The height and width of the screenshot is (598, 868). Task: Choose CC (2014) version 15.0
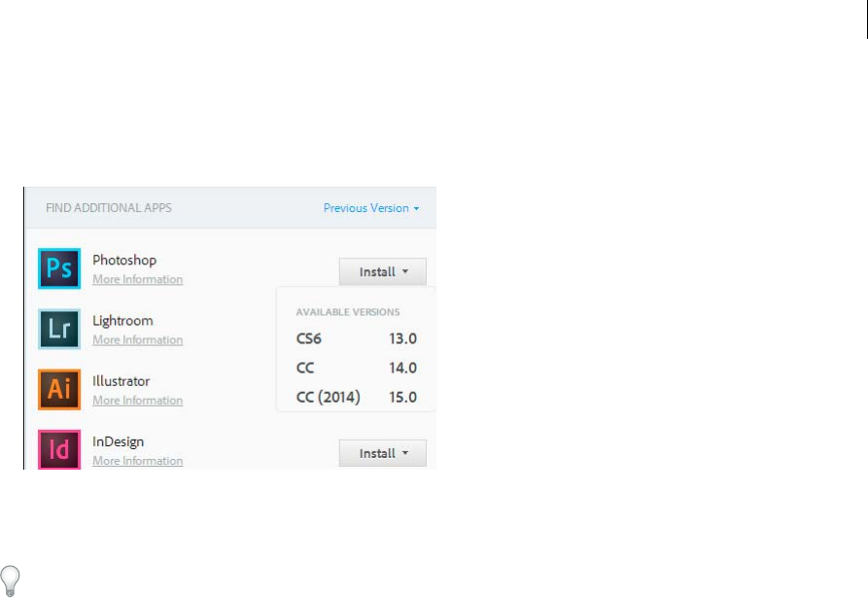pos(356,397)
